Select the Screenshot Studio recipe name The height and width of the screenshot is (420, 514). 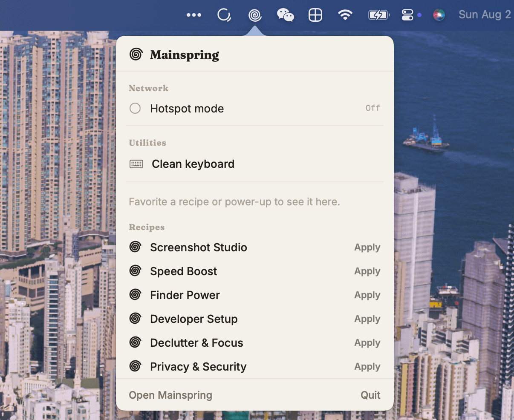click(199, 247)
